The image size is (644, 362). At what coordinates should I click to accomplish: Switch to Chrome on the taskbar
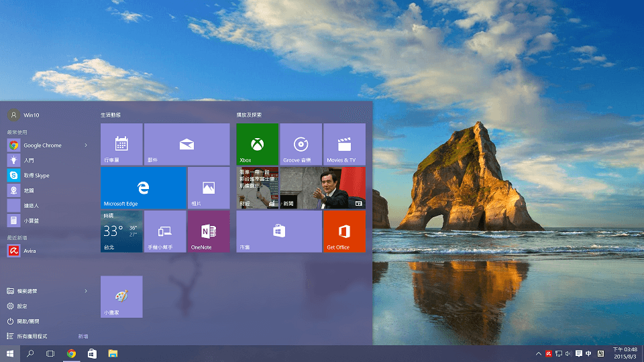point(72,353)
